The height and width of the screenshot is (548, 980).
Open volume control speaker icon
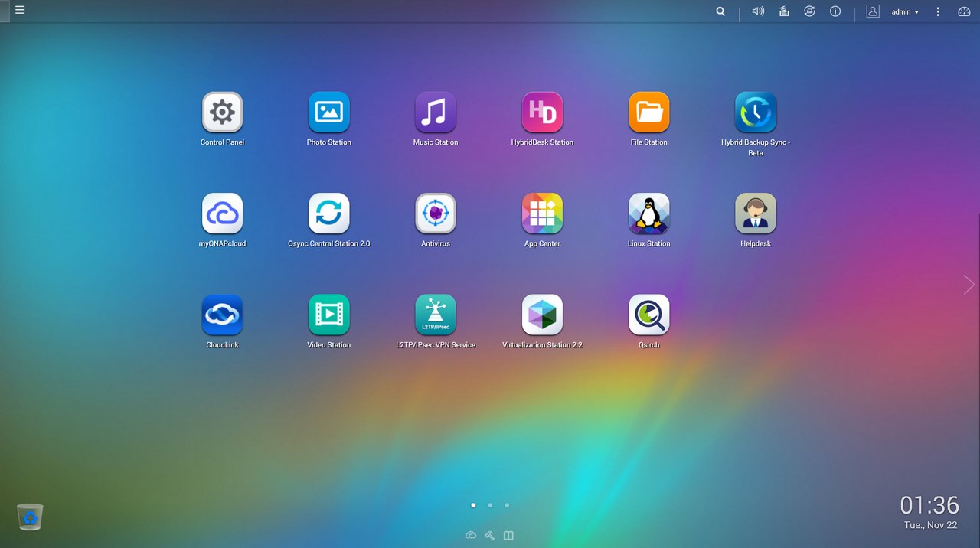(758, 11)
